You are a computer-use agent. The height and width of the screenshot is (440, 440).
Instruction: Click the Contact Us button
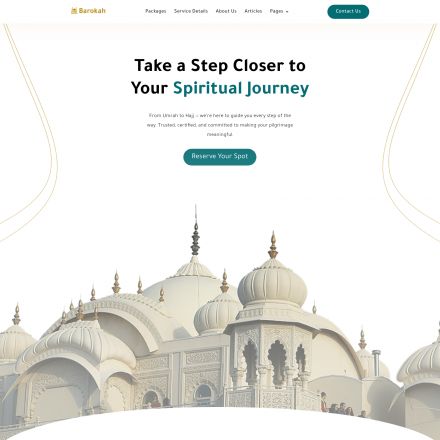(348, 11)
